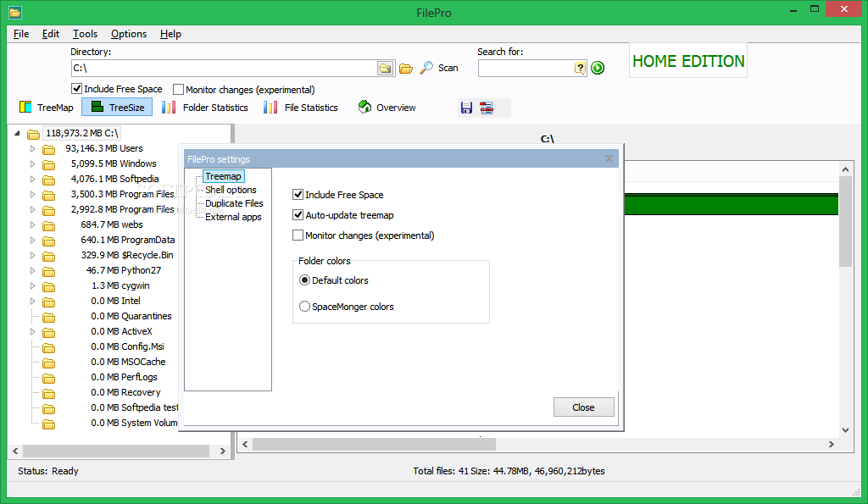Click the Quarantines folder icon
Screen dimensions: 868x504
point(48,318)
